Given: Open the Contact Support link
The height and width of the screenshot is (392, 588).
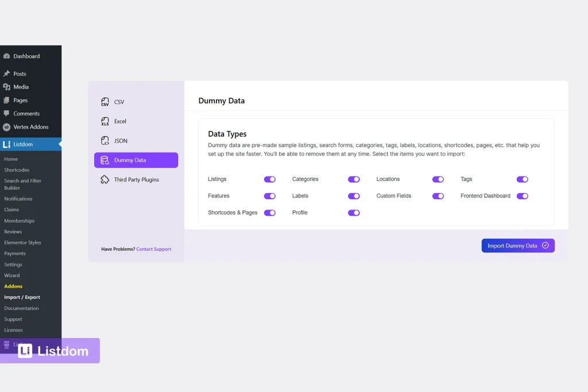Looking at the screenshot, I should tap(153, 249).
